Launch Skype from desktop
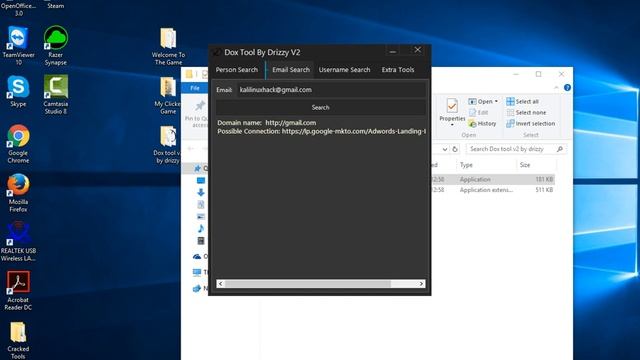Image resolution: width=640 pixels, height=360 pixels. coord(18,91)
